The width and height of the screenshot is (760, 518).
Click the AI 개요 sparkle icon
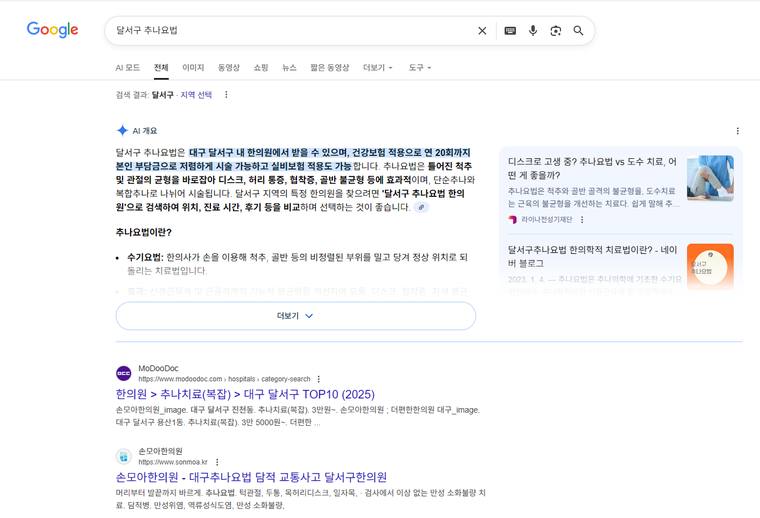(122, 130)
